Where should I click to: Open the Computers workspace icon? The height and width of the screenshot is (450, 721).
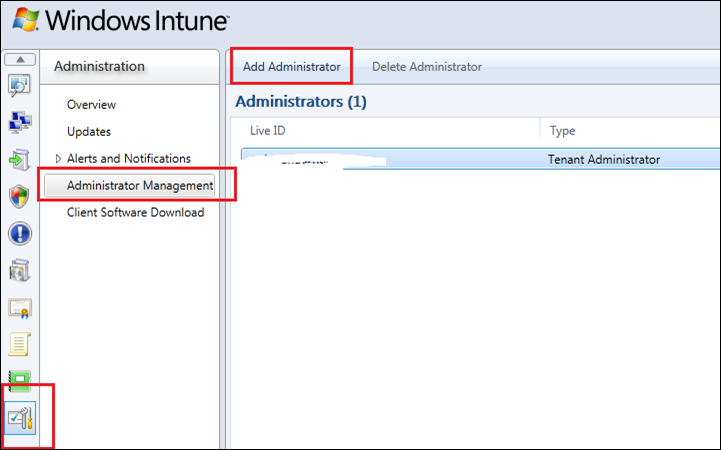click(x=19, y=122)
